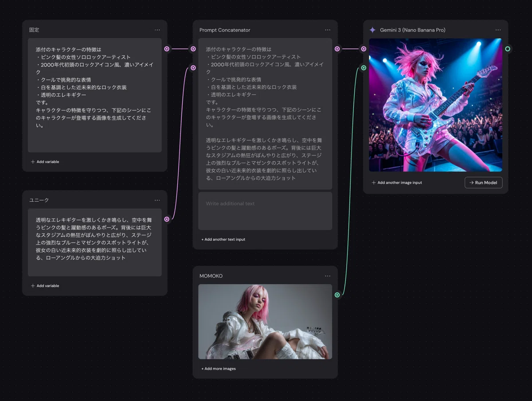
Task: Open the 固定 node options menu
Action: tap(157, 30)
